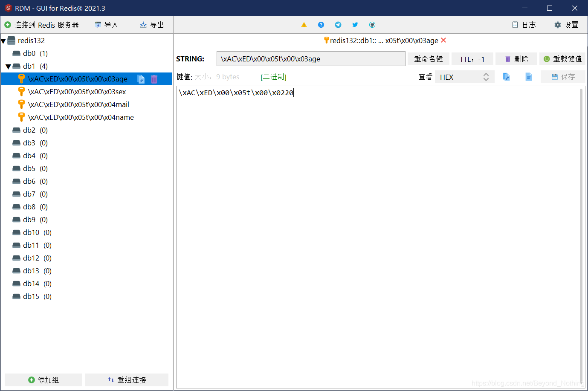The width and height of the screenshot is (588, 391).
Task: Select database db7 (0)
Action: (35, 194)
